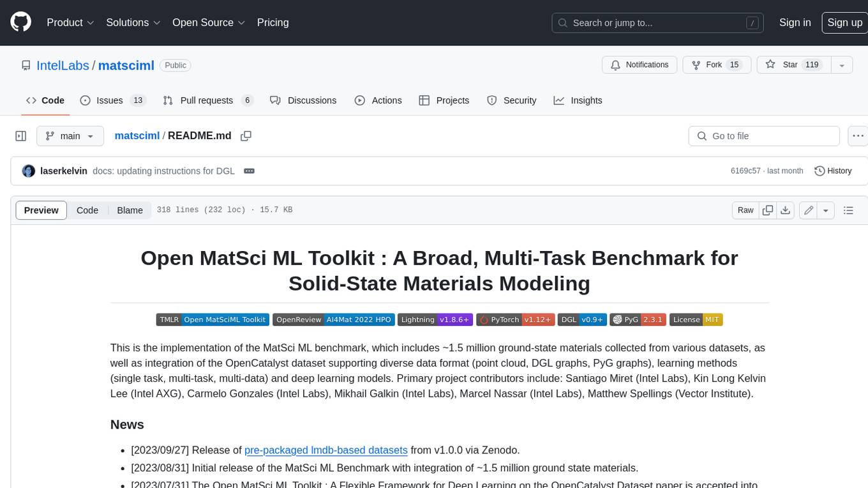Open the DGL v0.9+ badge
The width and height of the screenshot is (868, 488).
click(582, 319)
